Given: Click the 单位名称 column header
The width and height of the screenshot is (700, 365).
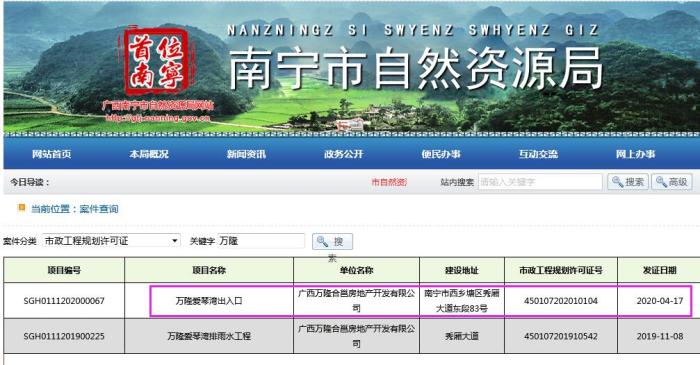Looking at the screenshot, I should coord(356,270).
